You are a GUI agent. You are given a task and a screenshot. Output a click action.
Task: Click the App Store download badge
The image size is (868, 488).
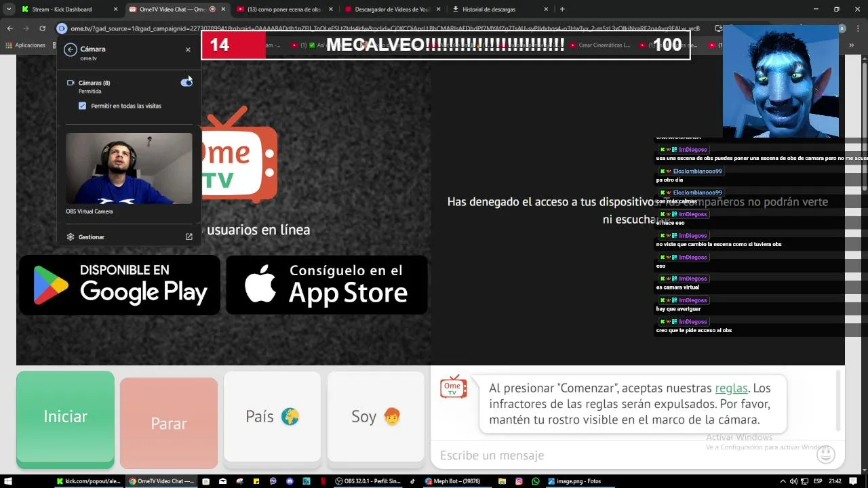[x=327, y=285]
